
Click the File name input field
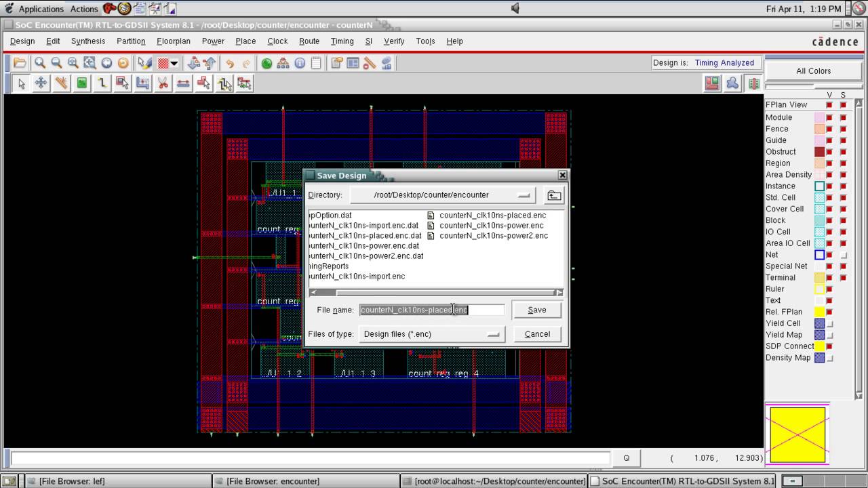point(432,310)
